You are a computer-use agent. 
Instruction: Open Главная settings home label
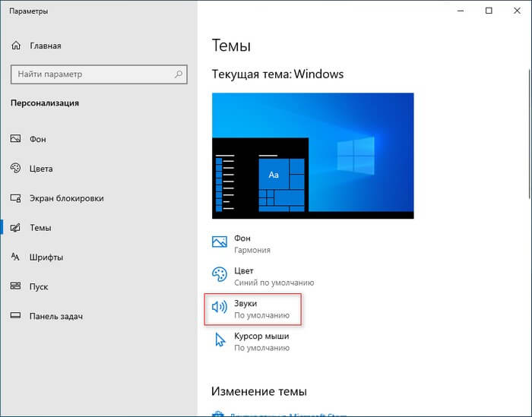point(46,46)
